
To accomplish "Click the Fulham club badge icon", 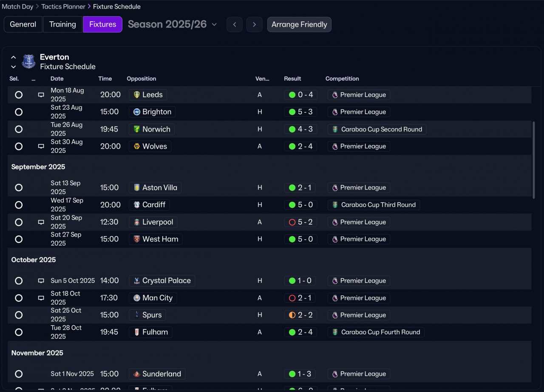I will pos(136,332).
